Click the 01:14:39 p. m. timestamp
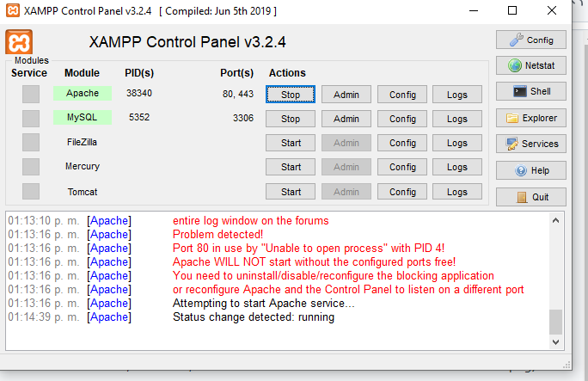Screen dimensions: 588x381 click(44, 317)
